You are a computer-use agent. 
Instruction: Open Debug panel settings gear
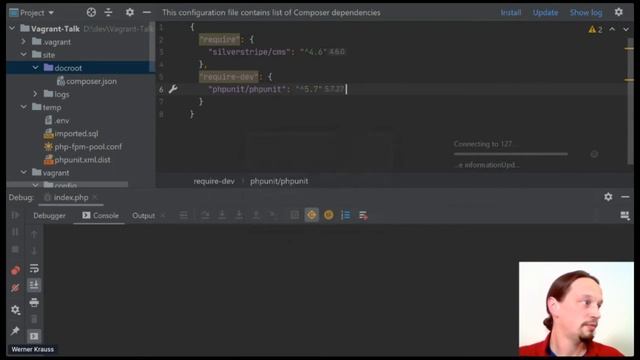click(608, 197)
